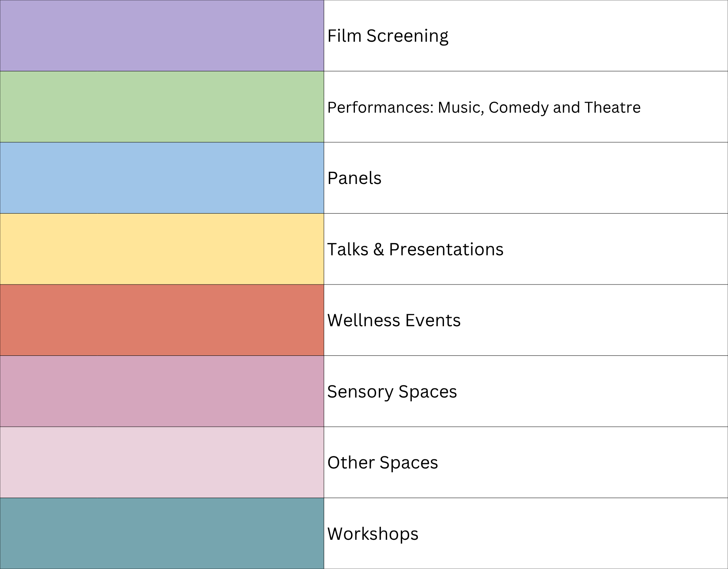The width and height of the screenshot is (728, 569).
Task: Click the word "Performances:" in the legend
Action: [x=380, y=108]
